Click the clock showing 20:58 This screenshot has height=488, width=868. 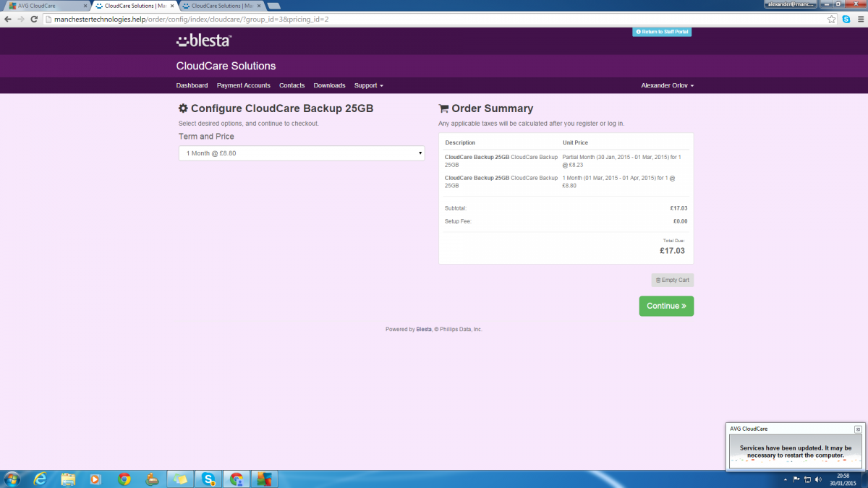tap(843, 476)
